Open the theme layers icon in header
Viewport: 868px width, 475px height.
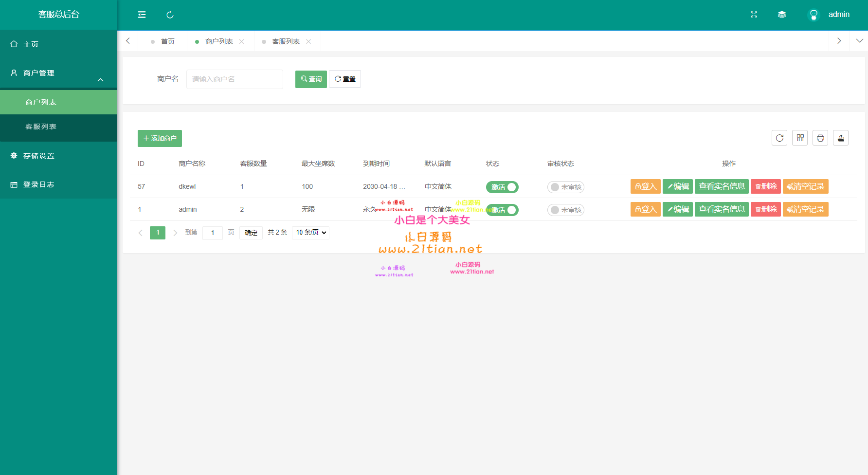[x=782, y=15]
